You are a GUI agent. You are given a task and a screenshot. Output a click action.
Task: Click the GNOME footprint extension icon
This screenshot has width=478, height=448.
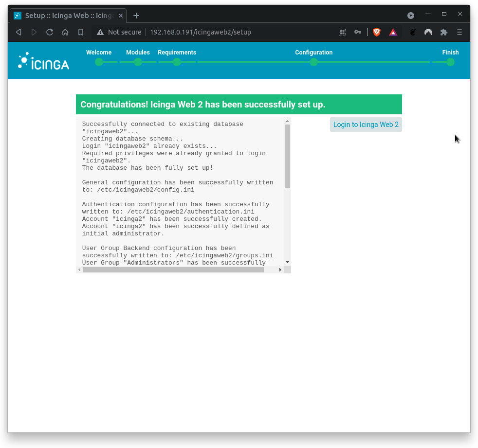click(x=412, y=32)
